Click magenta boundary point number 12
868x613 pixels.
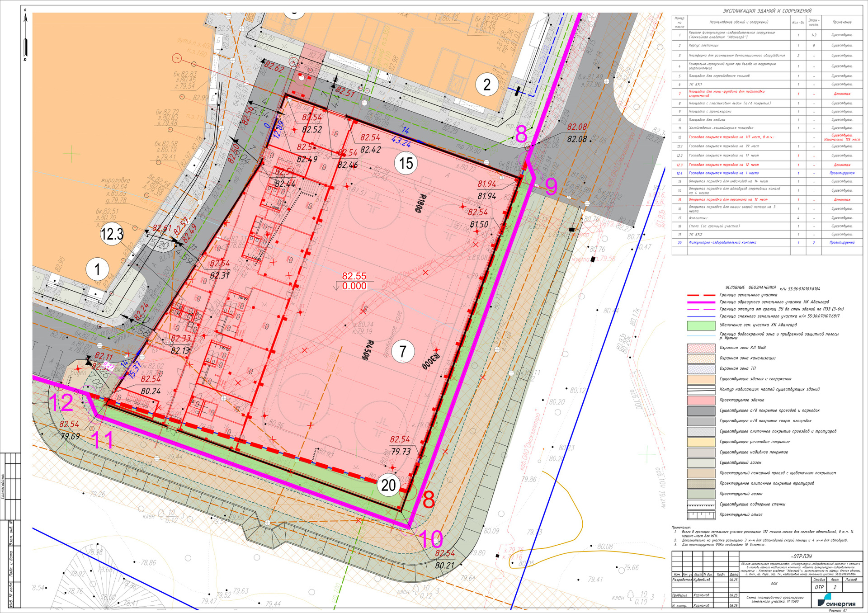click(61, 403)
